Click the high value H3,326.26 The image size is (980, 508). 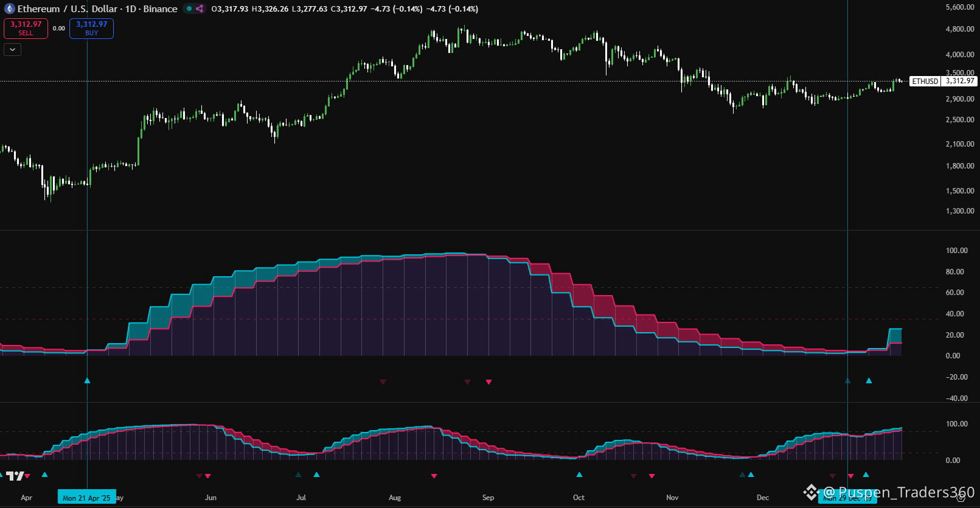point(270,9)
